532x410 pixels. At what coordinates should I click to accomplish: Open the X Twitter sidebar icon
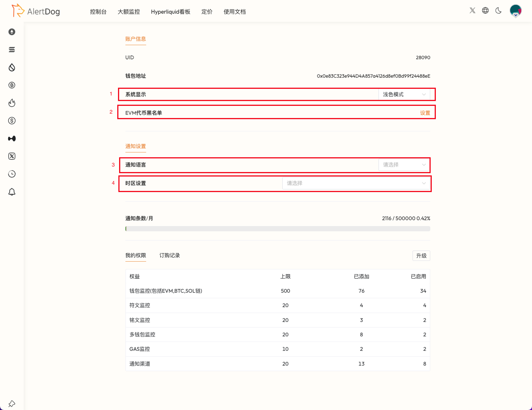coord(12,156)
